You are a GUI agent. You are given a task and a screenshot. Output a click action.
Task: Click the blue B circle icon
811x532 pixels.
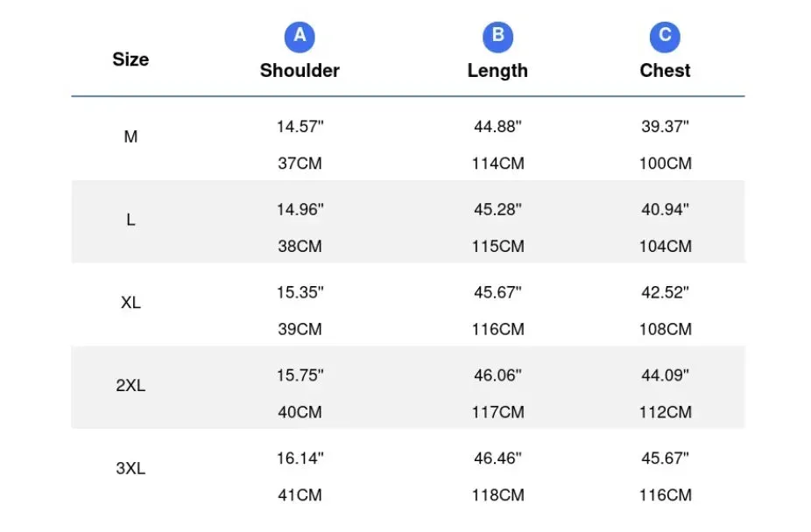tap(497, 38)
